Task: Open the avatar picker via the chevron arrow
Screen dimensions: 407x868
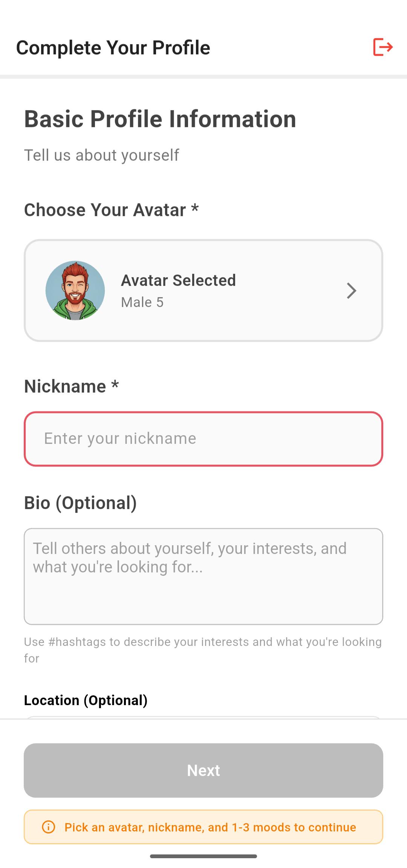Action: (x=352, y=290)
